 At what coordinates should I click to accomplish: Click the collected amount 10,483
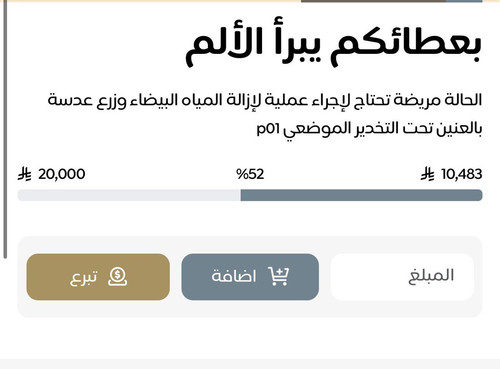click(462, 174)
